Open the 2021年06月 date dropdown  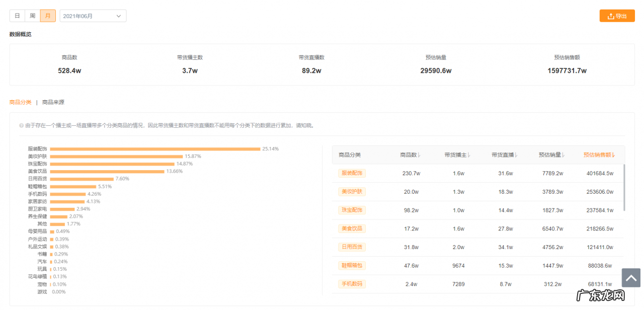[x=93, y=16]
